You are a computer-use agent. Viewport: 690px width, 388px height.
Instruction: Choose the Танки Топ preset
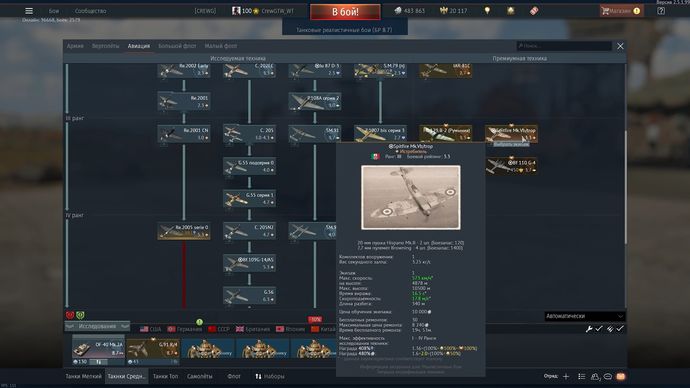point(165,377)
